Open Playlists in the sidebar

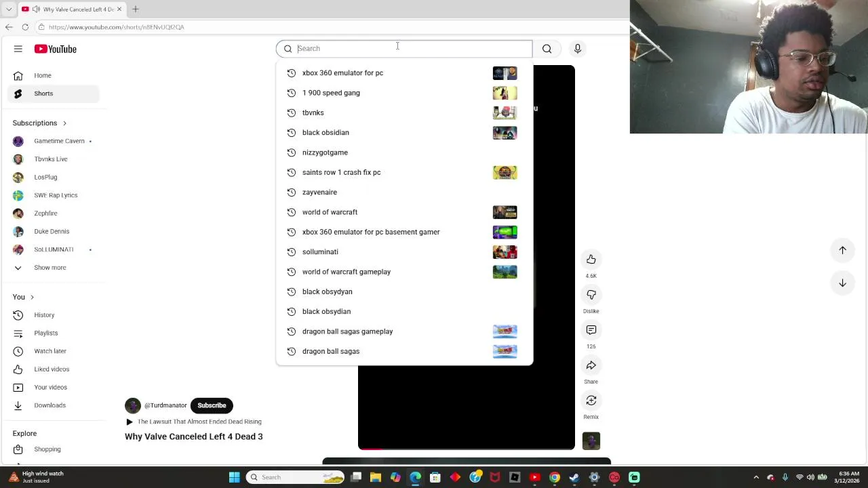click(x=53, y=333)
